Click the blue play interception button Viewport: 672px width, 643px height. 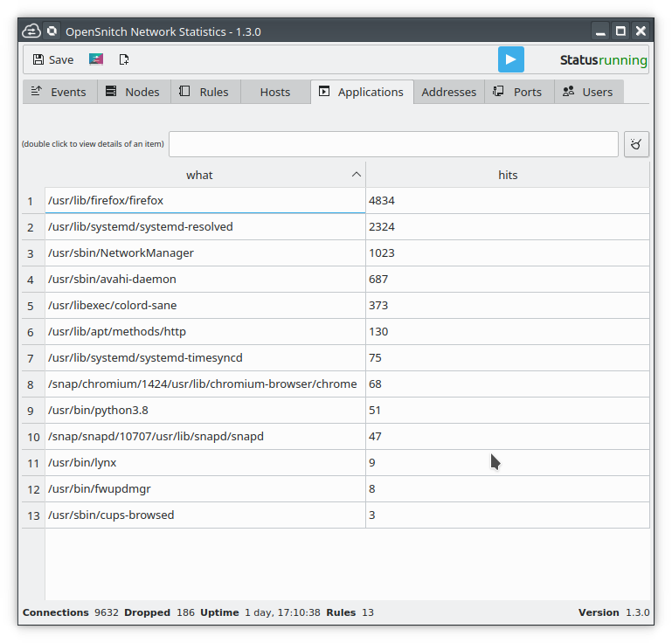point(511,59)
